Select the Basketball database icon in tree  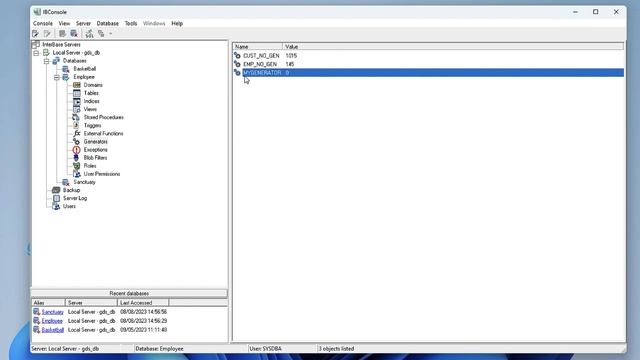coord(66,69)
